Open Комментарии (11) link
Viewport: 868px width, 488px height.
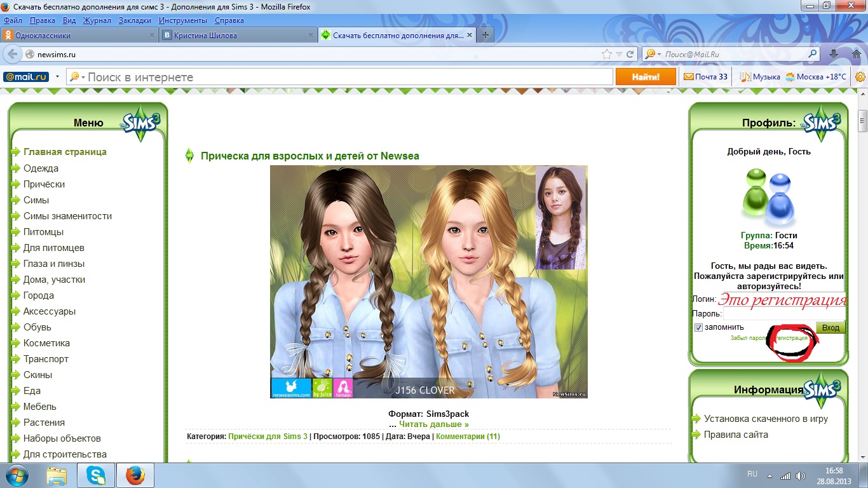468,437
